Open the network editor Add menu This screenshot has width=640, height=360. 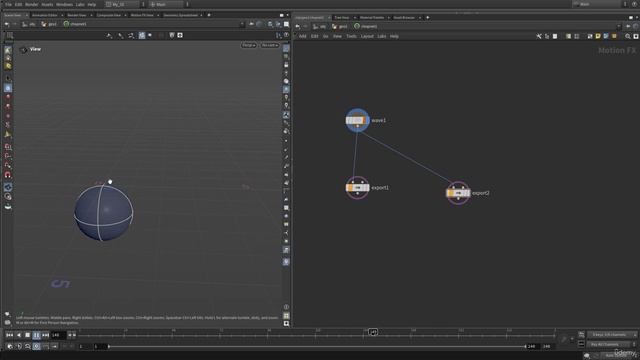302,36
